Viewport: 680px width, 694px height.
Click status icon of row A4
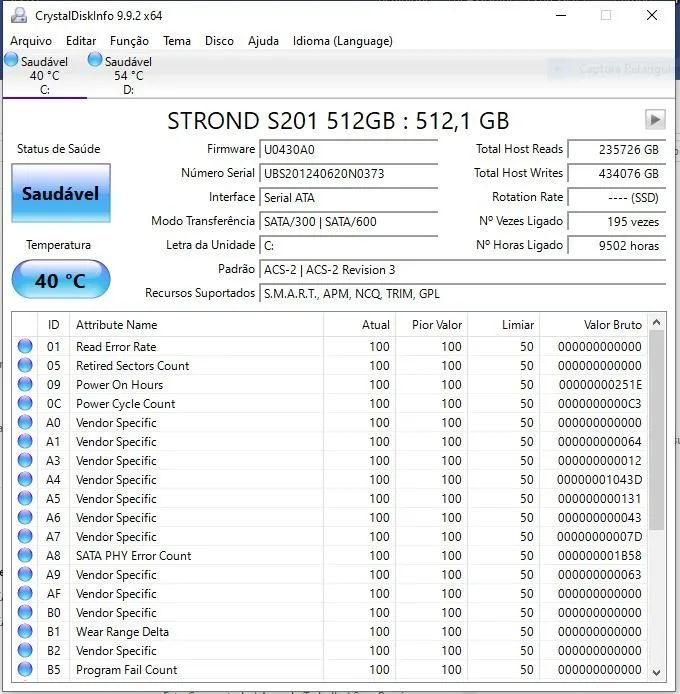(25, 479)
